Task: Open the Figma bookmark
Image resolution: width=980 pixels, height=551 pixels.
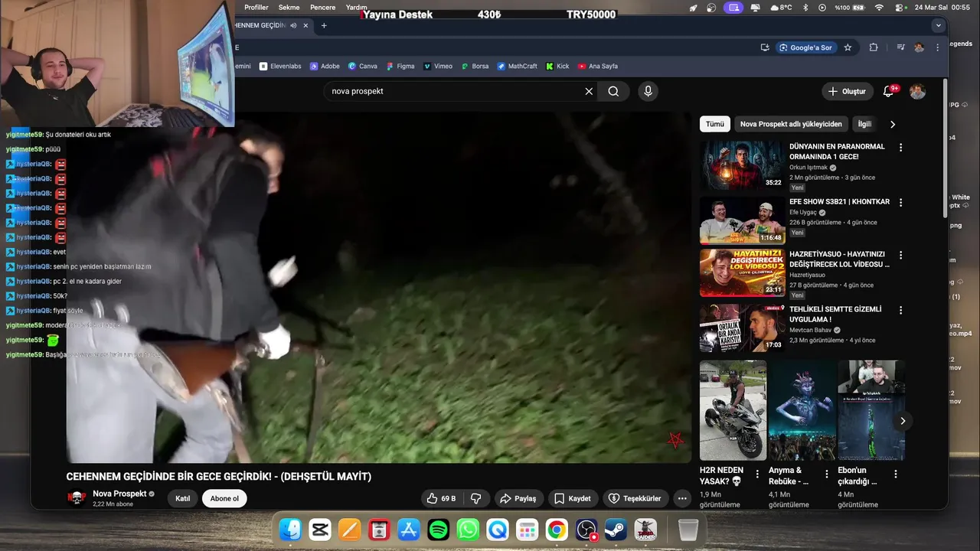Action: click(x=400, y=66)
